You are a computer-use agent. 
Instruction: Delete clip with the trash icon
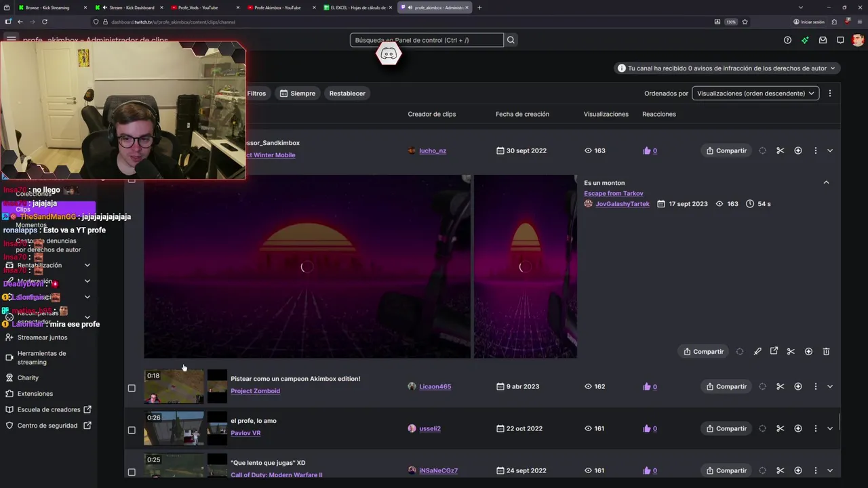point(826,351)
